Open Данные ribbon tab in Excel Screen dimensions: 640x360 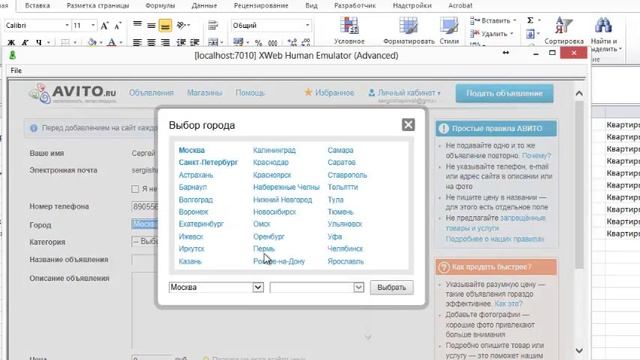point(204,6)
